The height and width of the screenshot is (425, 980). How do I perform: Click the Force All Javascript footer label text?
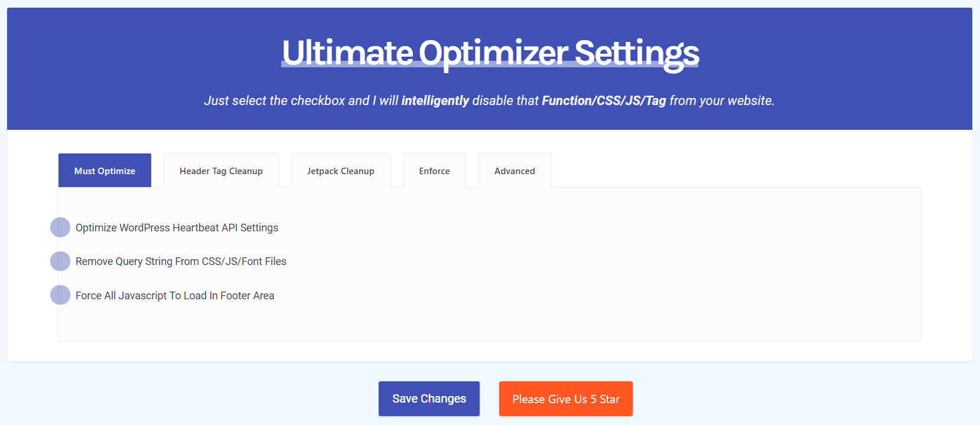point(175,296)
